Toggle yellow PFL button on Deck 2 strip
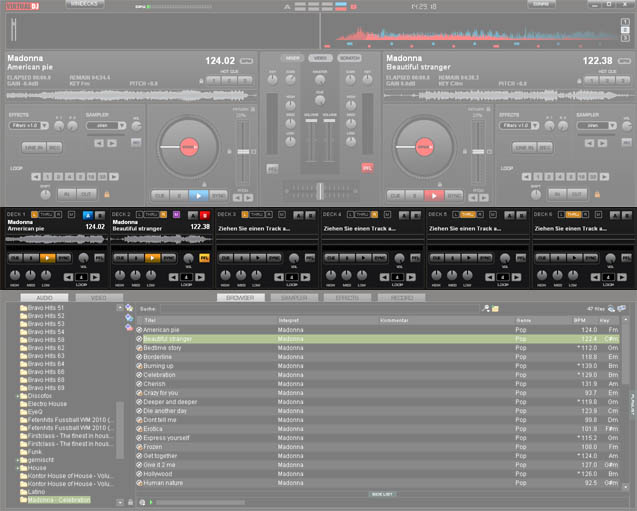 coord(204,258)
